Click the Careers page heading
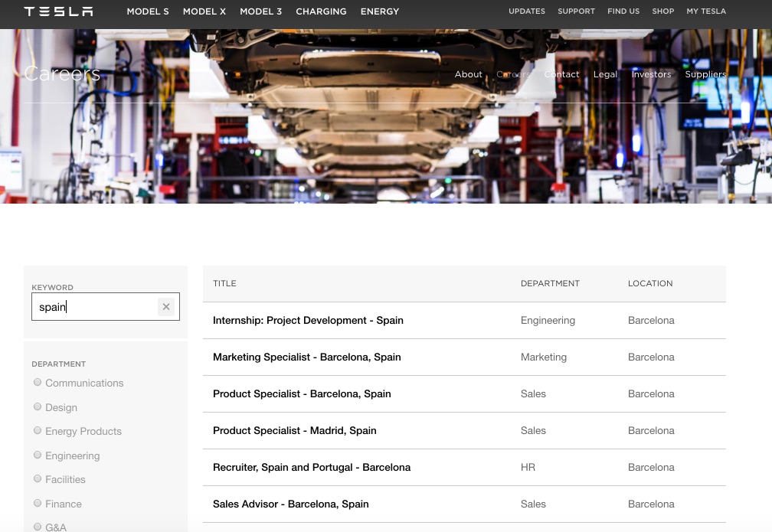This screenshot has width=772, height=532. click(62, 73)
